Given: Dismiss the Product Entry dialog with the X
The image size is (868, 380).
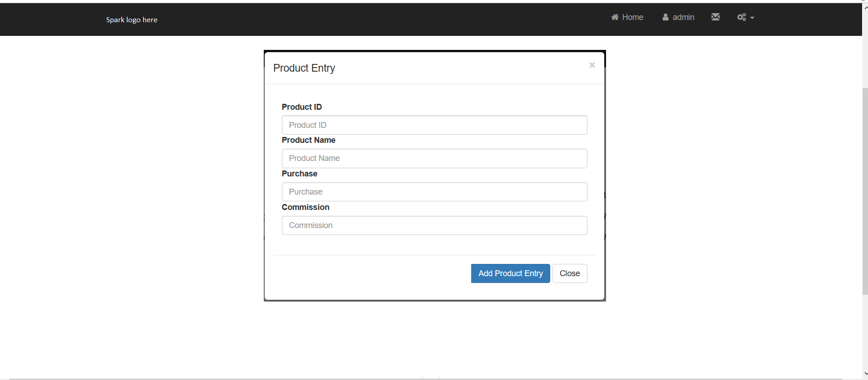Looking at the screenshot, I should coord(592,65).
